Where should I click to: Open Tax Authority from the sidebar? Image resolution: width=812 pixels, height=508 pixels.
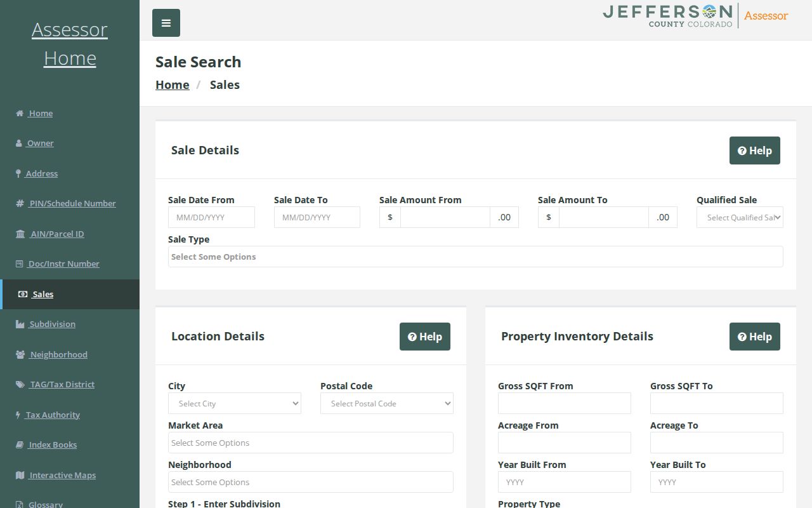click(53, 415)
